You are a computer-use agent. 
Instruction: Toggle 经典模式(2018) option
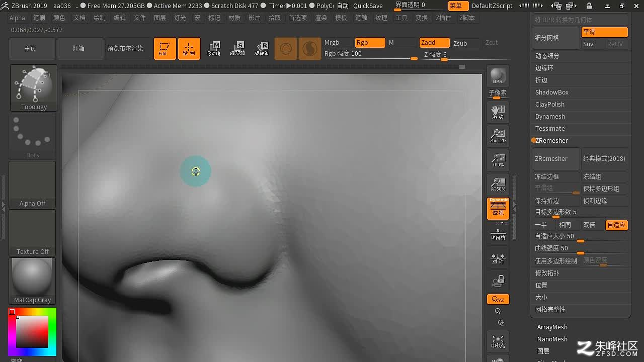pos(604,159)
